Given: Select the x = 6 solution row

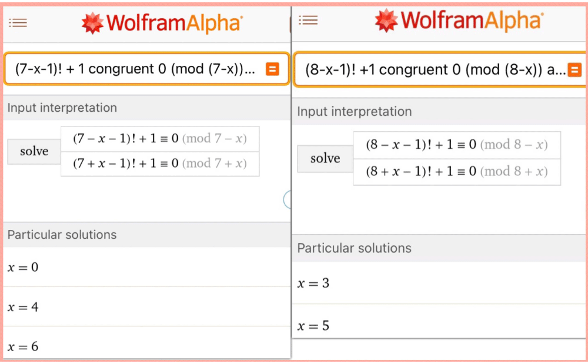Looking at the screenshot, I should click(146, 346).
